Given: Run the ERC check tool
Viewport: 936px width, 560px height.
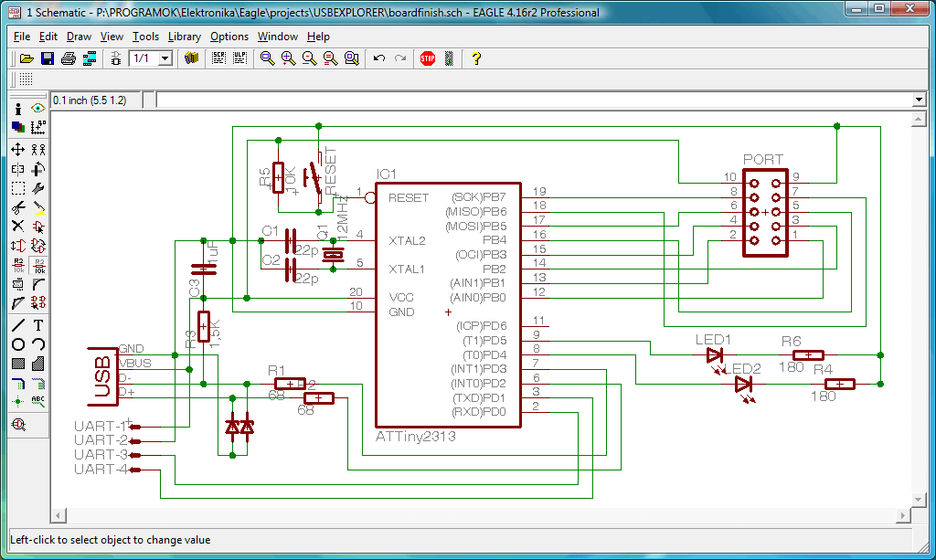Looking at the screenshot, I should (17, 424).
